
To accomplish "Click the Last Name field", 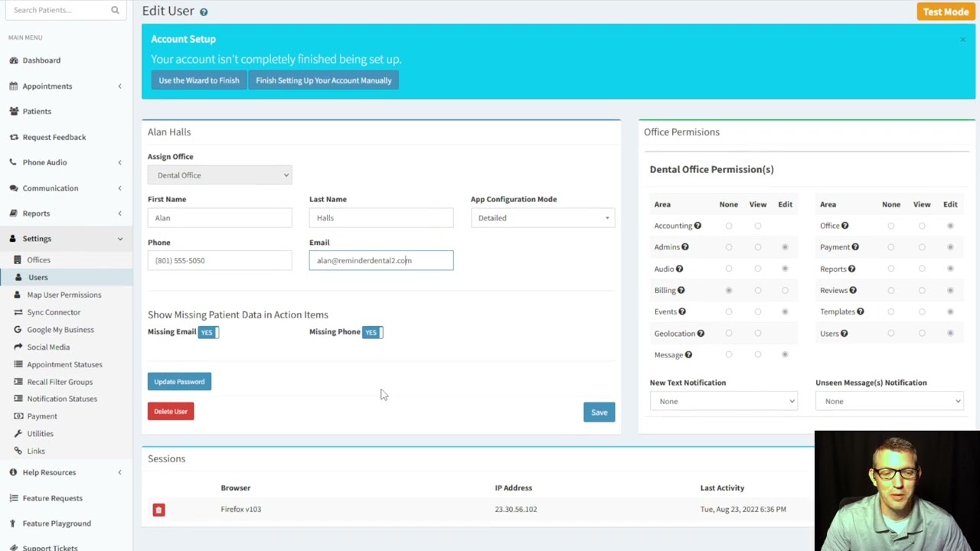I will (381, 218).
